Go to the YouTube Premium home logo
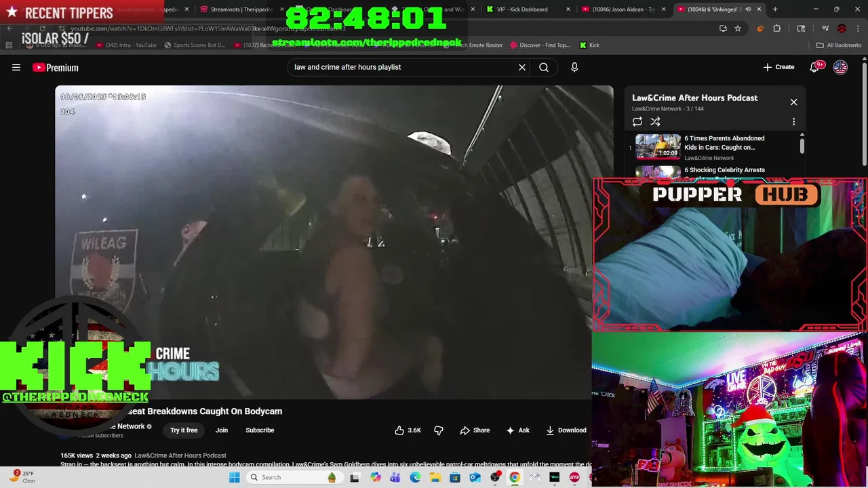The height and width of the screenshot is (488, 868). pos(56,67)
